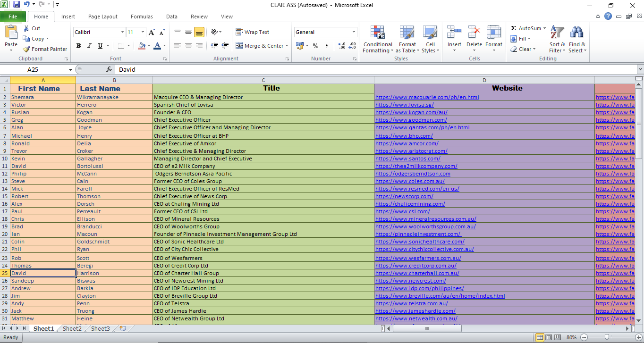Screen dimensions: 644x343
Task: Click Increase Decimal icon
Action: click(x=341, y=46)
